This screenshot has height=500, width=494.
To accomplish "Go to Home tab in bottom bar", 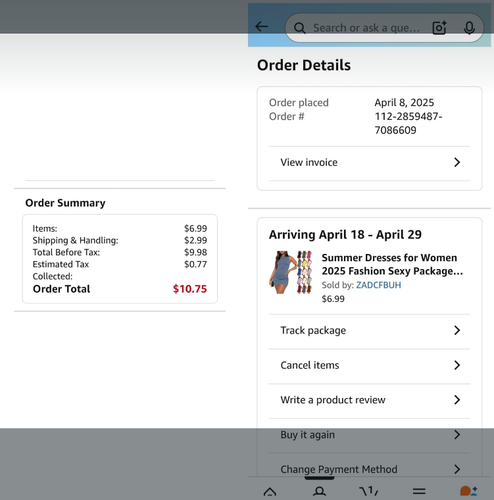I will [x=270, y=491].
